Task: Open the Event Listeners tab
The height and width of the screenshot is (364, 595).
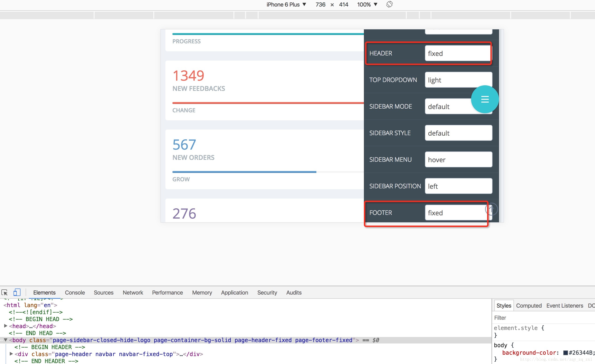Action: (x=564, y=306)
